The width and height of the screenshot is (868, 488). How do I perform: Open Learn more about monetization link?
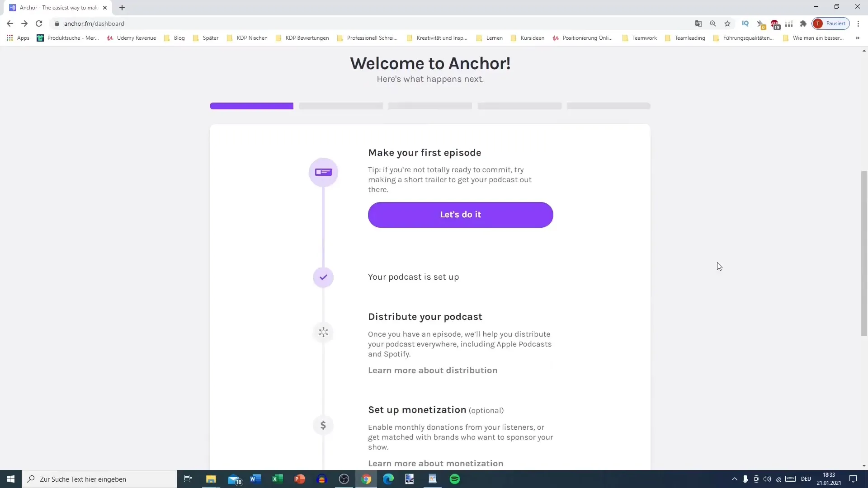point(435,463)
